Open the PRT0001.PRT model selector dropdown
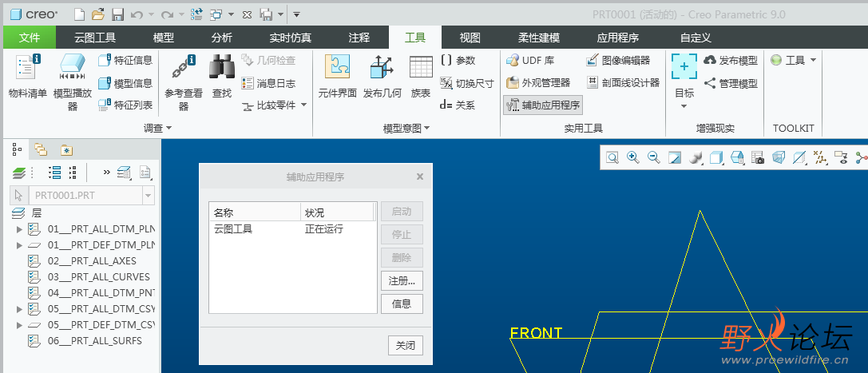Screen dimensions: 868x373 pyautogui.click(x=149, y=196)
